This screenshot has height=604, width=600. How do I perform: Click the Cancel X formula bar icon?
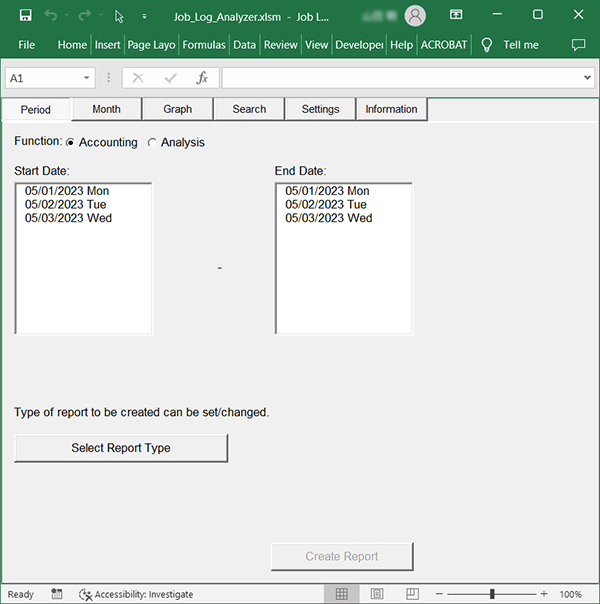(138, 78)
